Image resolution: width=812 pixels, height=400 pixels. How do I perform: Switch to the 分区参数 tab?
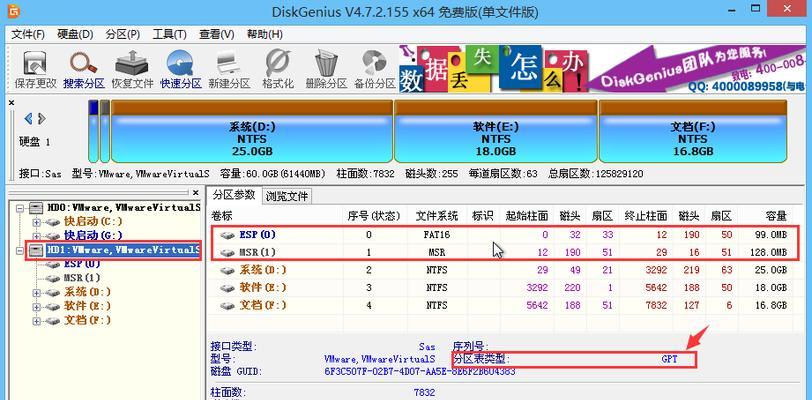234,195
